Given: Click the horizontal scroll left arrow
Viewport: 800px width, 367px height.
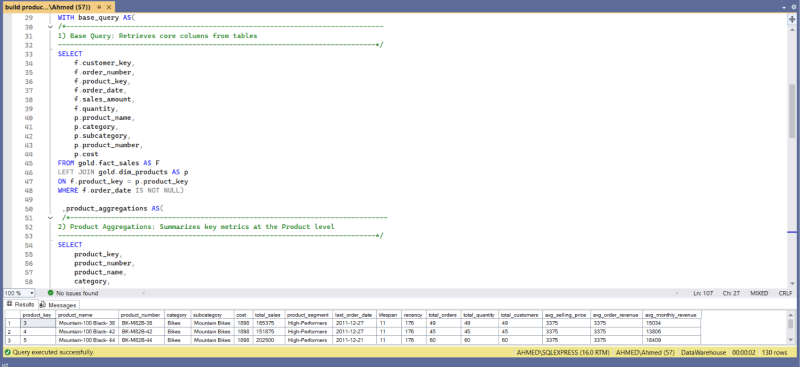Looking at the screenshot, I should pyautogui.click(x=143, y=293).
